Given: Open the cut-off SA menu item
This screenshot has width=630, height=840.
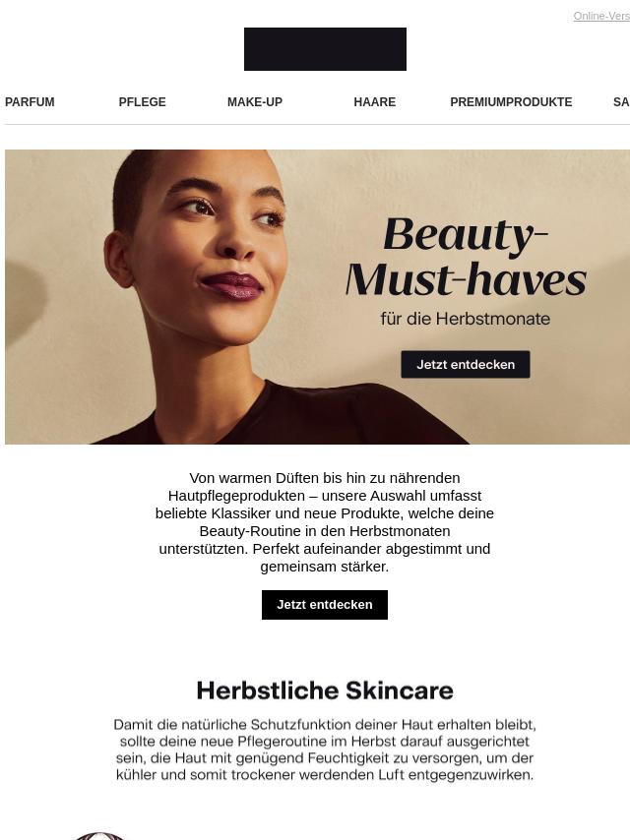Looking at the screenshot, I should point(621,101).
